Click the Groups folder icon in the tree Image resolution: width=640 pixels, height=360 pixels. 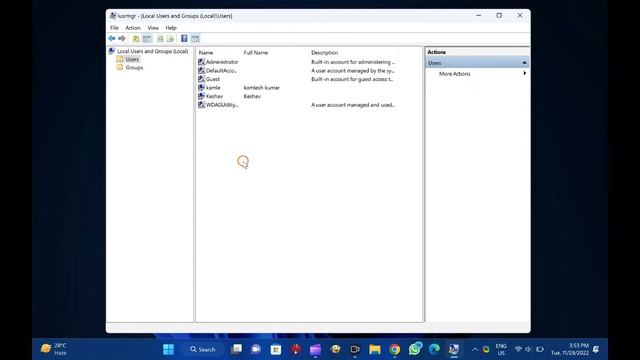pos(120,67)
